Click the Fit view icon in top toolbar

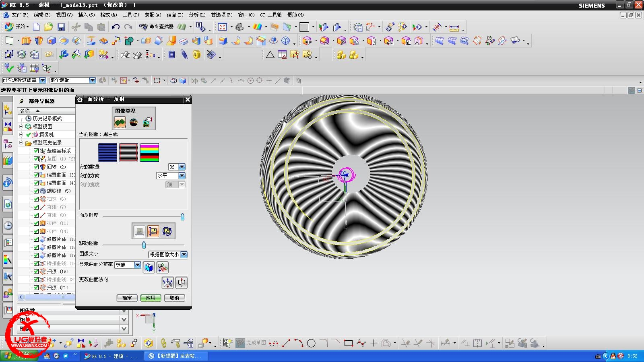223,27
